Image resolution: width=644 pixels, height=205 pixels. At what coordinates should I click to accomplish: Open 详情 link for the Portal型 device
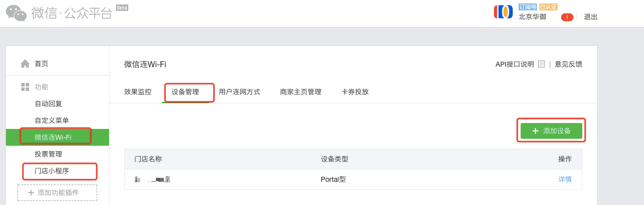click(565, 179)
